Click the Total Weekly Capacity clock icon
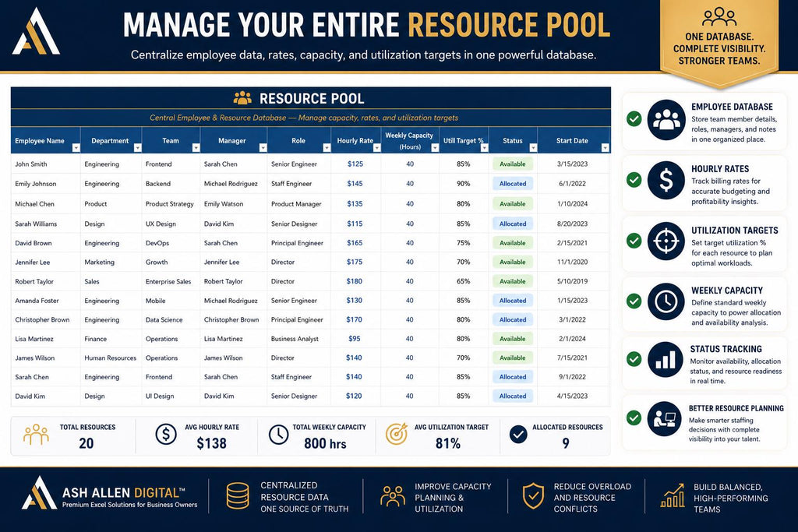 (278, 435)
